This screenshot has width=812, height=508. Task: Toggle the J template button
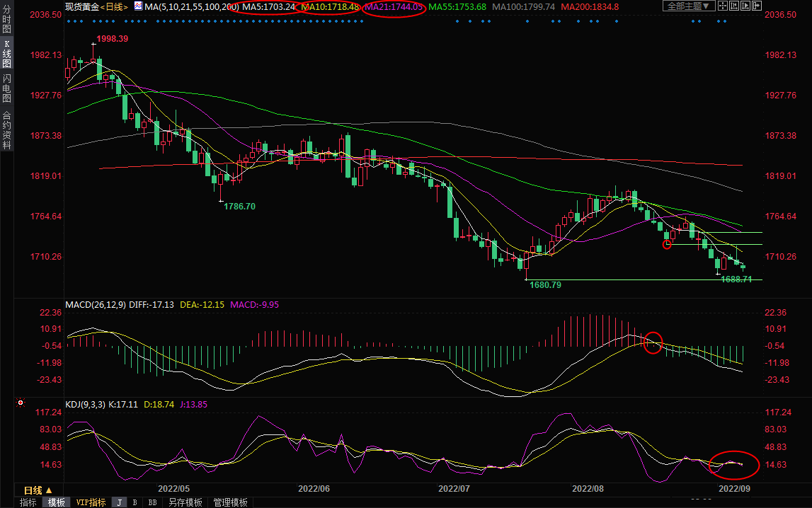tap(119, 502)
